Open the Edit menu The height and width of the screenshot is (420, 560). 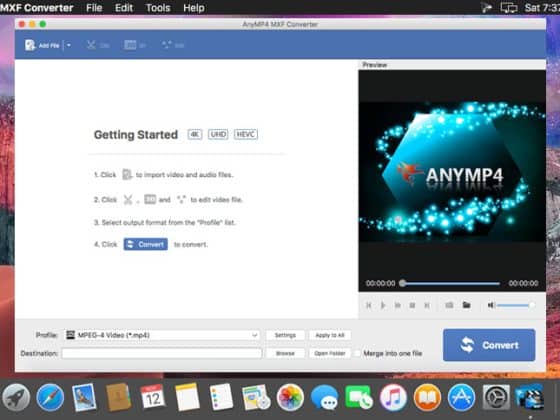124,8
